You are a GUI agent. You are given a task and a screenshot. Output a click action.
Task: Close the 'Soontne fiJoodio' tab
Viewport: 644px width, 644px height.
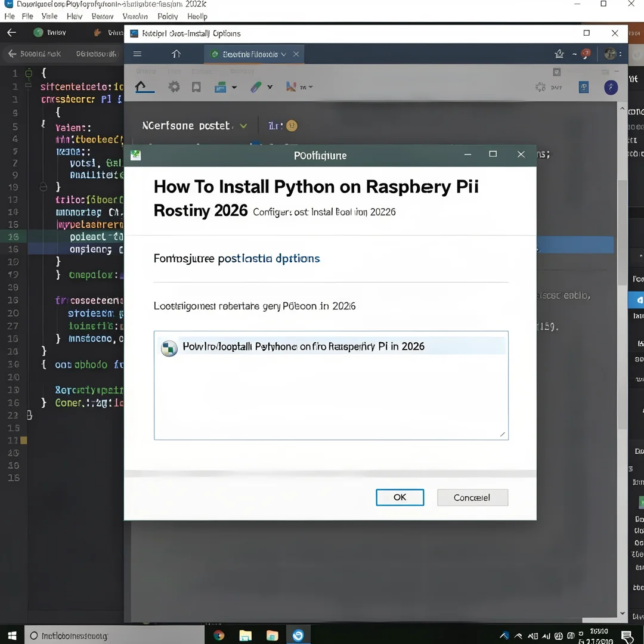[x=296, y=54]
